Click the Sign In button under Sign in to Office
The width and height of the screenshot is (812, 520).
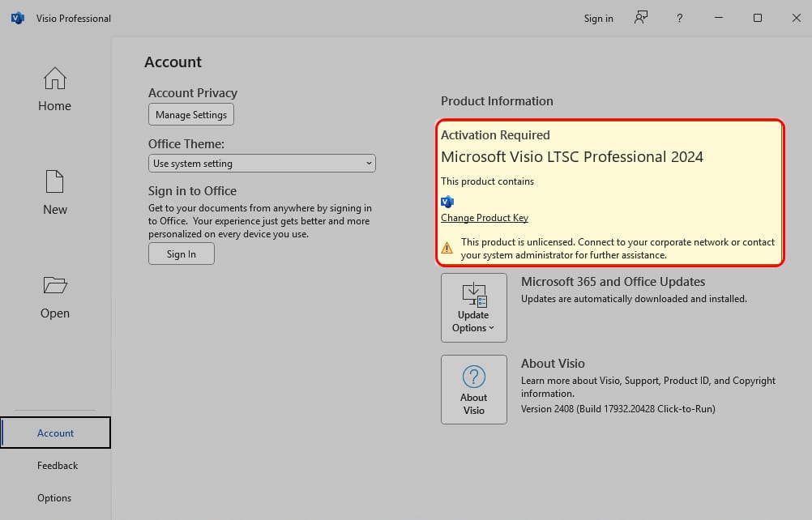[x=182, y=254]
